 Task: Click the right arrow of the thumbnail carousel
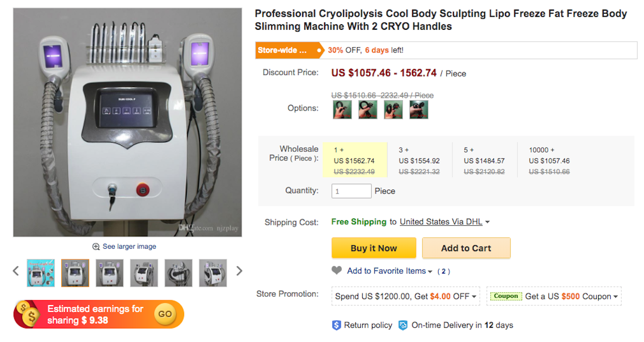239,270
